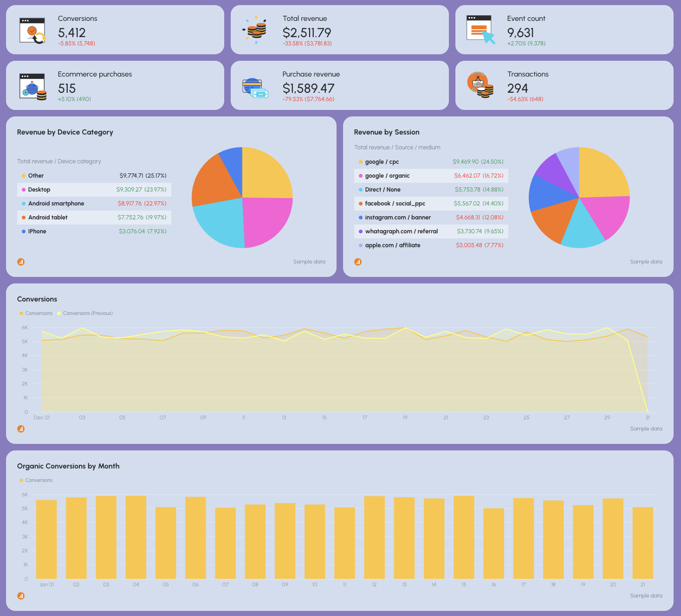
Task: Click data source icon under Conversions line chart
Action: click(x=21, y=429)
